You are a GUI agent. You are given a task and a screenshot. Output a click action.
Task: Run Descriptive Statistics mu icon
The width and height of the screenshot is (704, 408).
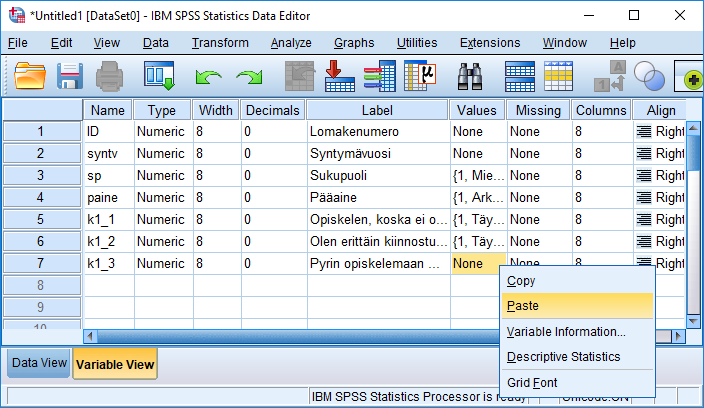coord(420,76)
